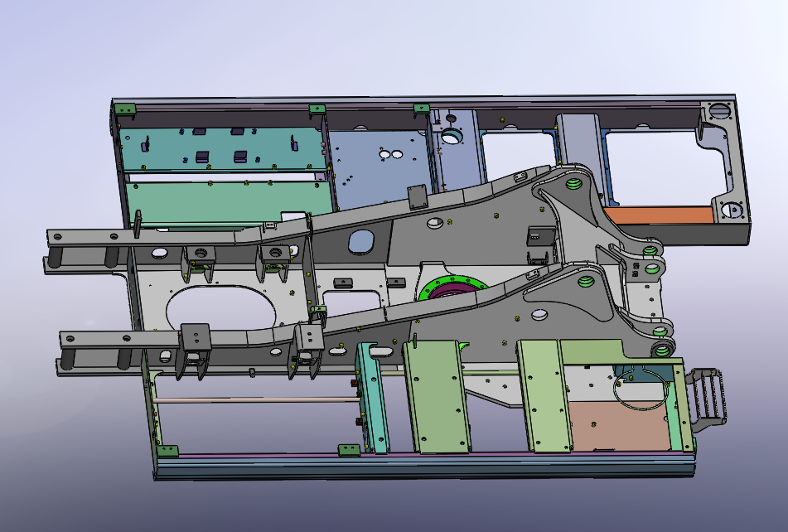Pick the ladder step at the frame's right end
The width and height of the screenshot is (788, 532).
coord(707,399)
